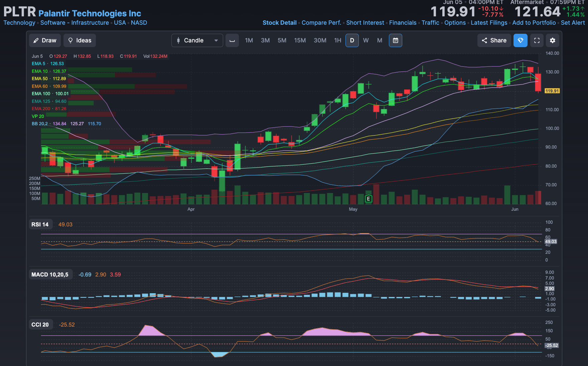Select the VP 20 indicator label
Screen dimensions: 588x366
click(38, 116)
